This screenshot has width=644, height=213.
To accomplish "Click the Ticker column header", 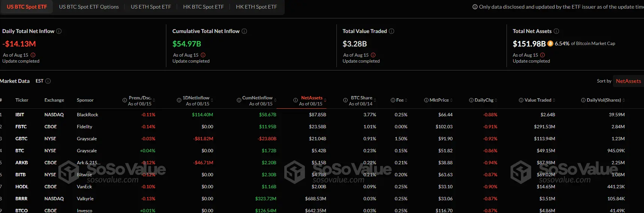I will [22, 100].
